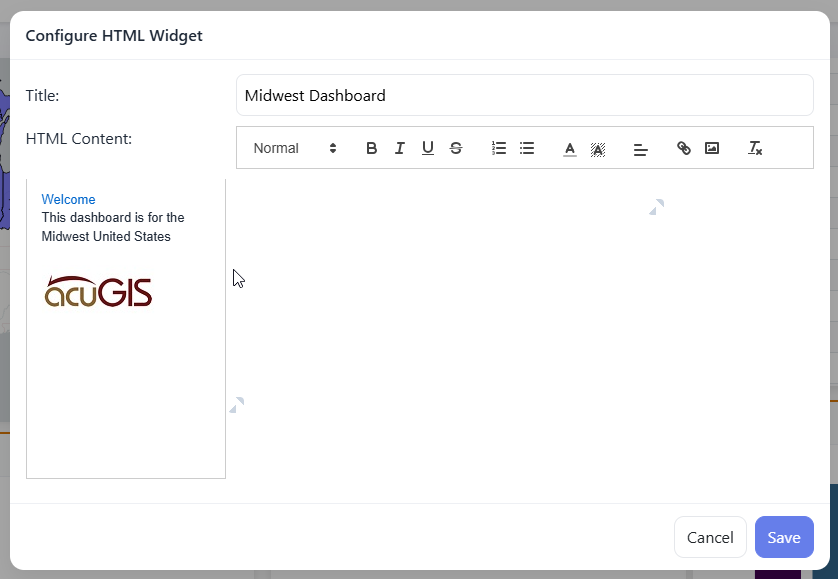Viewport: 838px width, 579px height.
Task: Toggle bold formatting in editor toolbar
Action: point(371,148)
